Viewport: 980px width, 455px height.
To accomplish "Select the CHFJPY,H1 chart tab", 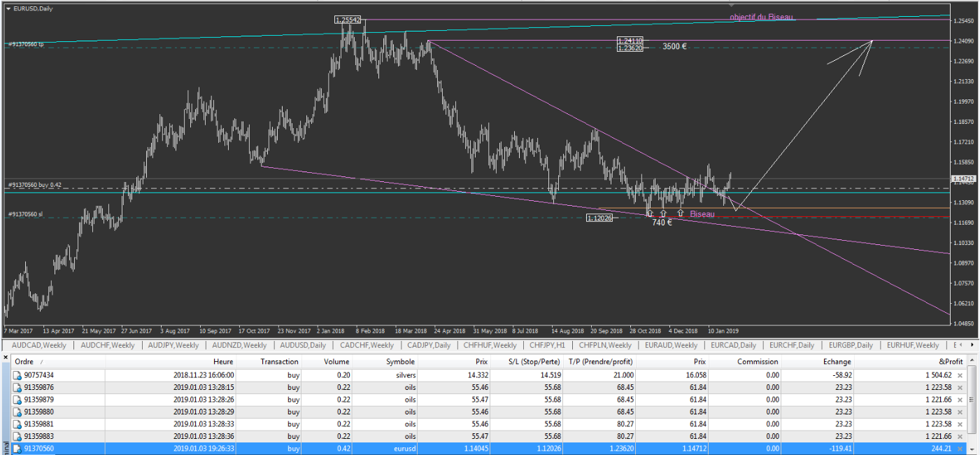I will (x=549, y=345).
